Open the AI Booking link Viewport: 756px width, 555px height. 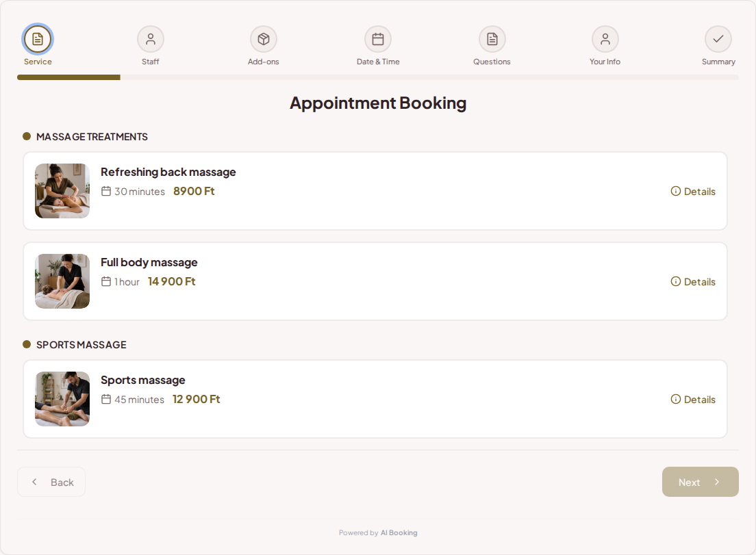(399, 533)
